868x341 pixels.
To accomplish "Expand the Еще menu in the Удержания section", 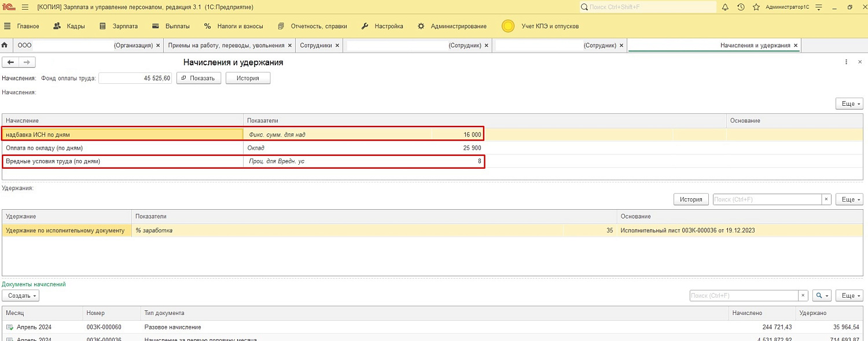I will pos(849,199).
